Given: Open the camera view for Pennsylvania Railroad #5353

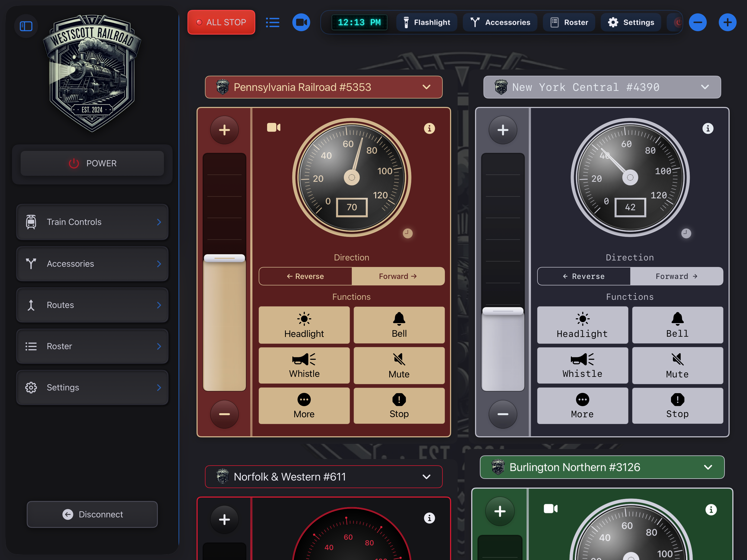Looking at the screenshot, I should point(274,128).
